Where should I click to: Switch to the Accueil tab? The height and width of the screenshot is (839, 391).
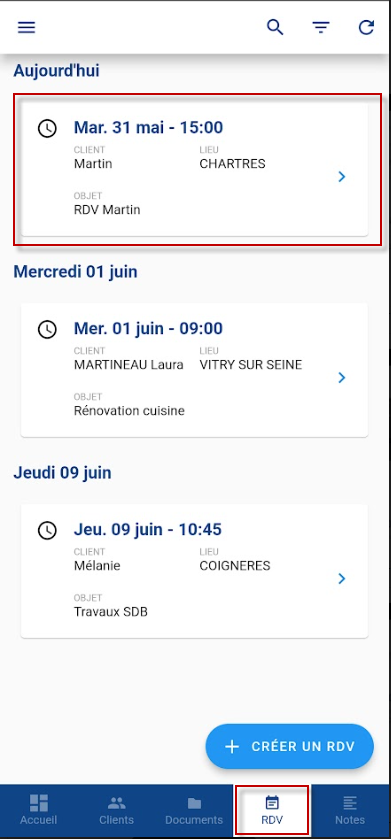(x=39, y=810)
